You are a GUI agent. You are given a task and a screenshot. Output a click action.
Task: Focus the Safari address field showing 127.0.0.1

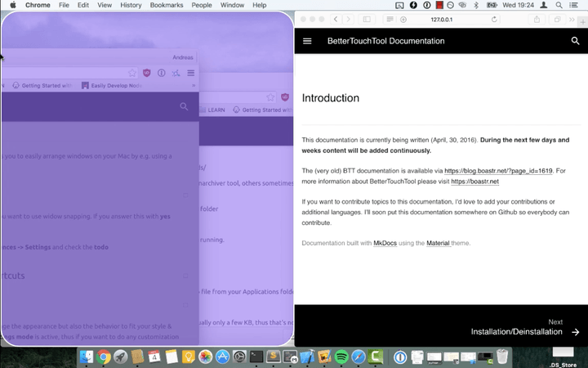tap(441, 19)
